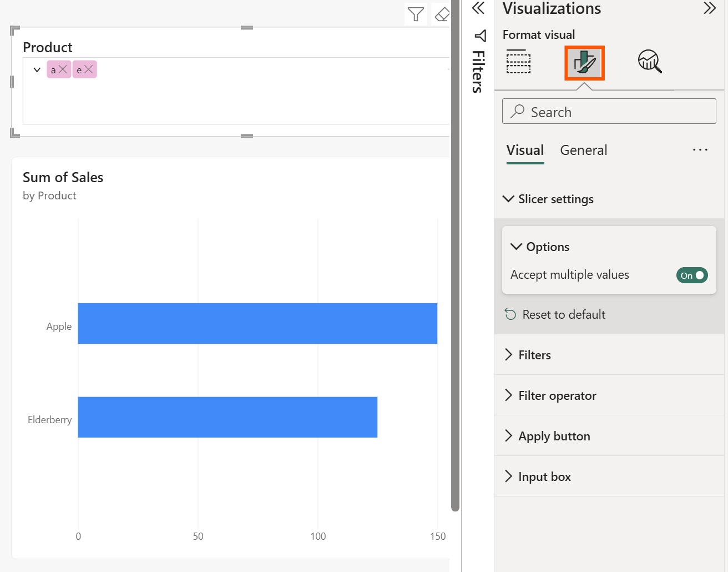Remove the 'a' selection chip from Product slicer
The image size is (728, 572).
pyautogui.click(x=63, y=69)
